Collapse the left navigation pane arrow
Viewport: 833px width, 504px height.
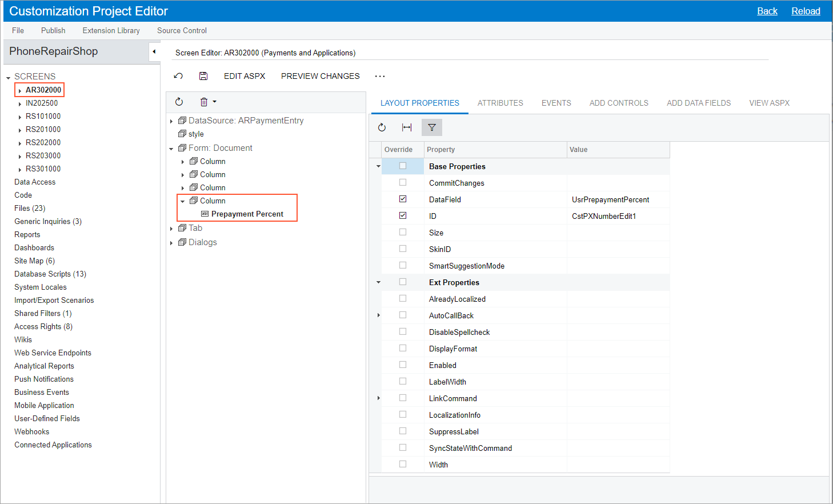pyautogui.click(x=154, y=51)
